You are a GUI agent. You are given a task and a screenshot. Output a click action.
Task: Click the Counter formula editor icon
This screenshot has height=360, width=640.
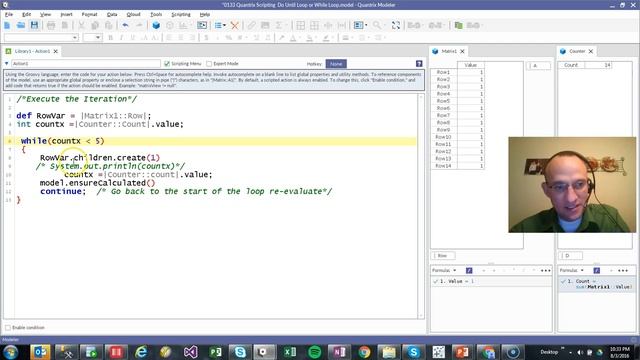coord(596,271)
